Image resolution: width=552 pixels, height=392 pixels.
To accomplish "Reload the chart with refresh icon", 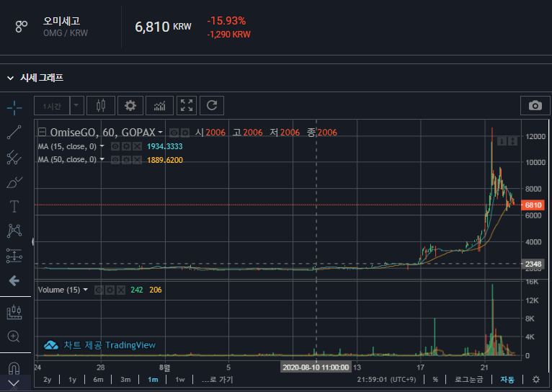I will pyautogui.click(x=212, y=105).
